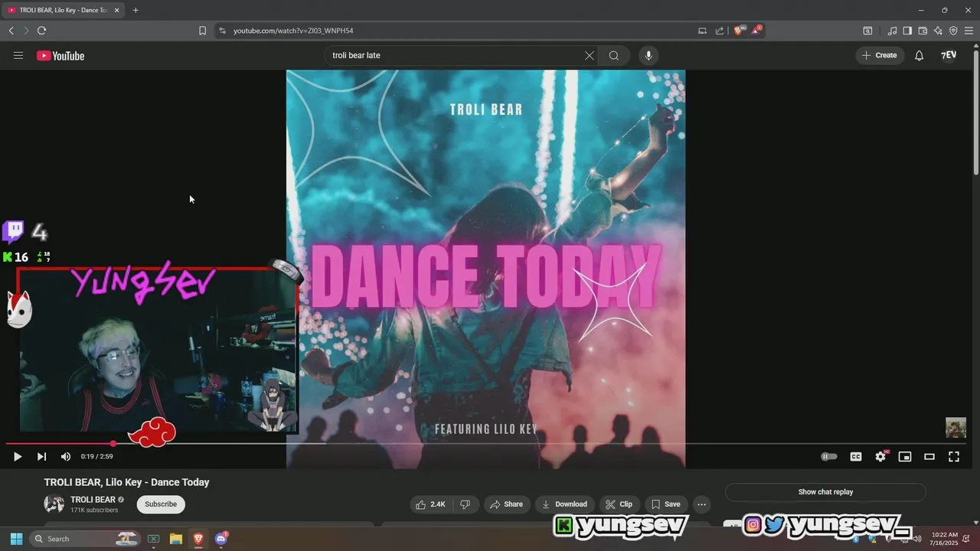
Task: Open File Explorer from taskbar
Action: tap(175, 539)
